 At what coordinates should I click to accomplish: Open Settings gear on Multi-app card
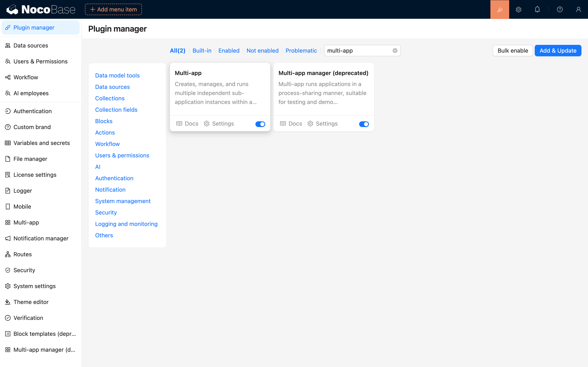pyautogui.click(x=219, y=124)
